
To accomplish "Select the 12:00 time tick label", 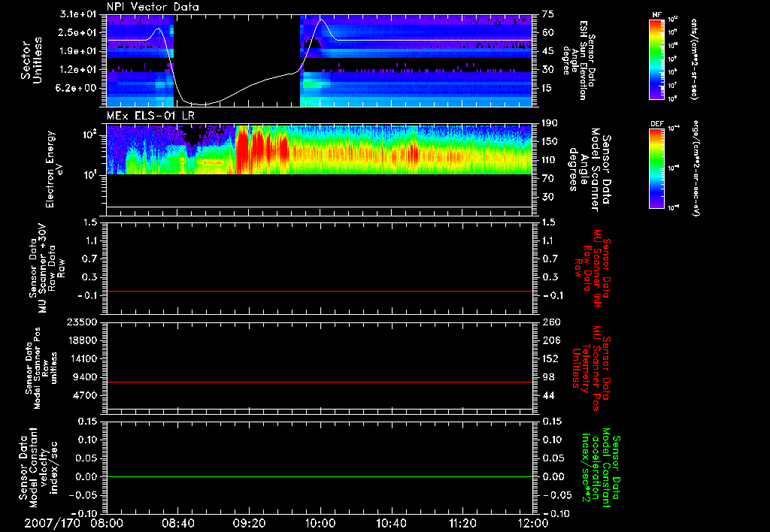I will tap(533, 523).
